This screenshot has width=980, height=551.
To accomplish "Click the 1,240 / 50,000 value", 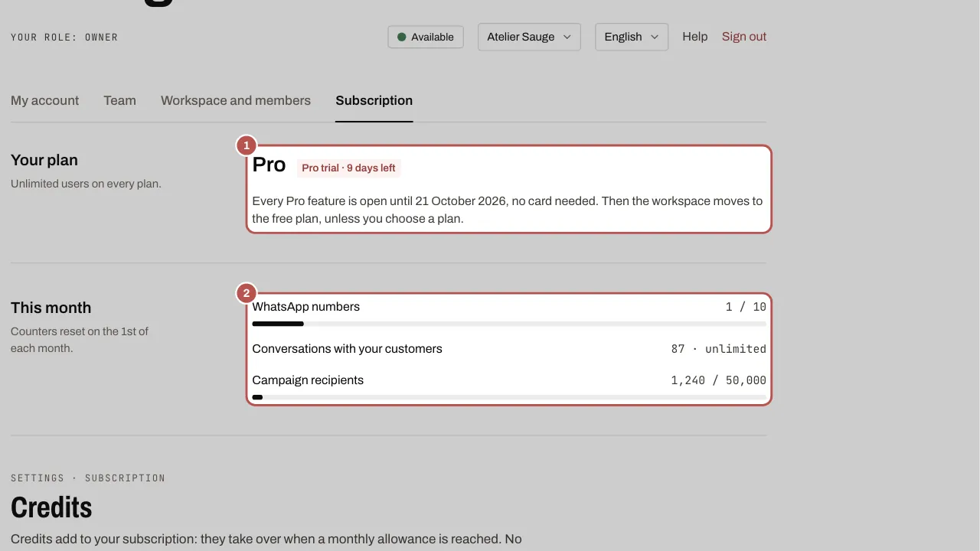I will point(719,380).
